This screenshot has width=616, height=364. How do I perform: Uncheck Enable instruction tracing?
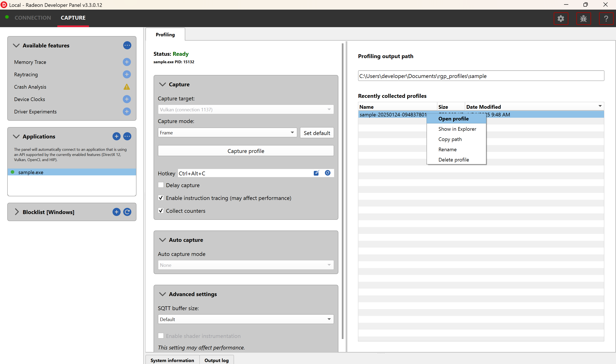tap(161, 198)
